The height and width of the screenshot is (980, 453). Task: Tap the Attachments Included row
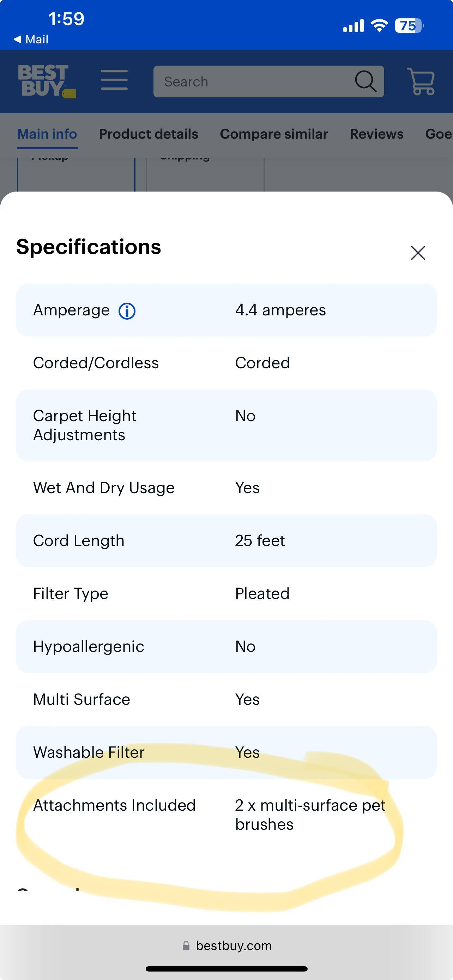pyautogui.click(x=226, y=815)
